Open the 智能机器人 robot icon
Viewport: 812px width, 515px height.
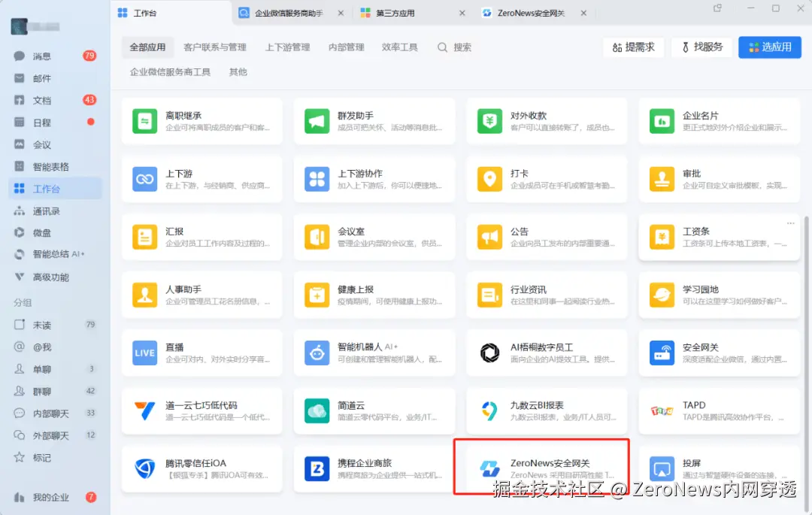click(x=317, y=353)
